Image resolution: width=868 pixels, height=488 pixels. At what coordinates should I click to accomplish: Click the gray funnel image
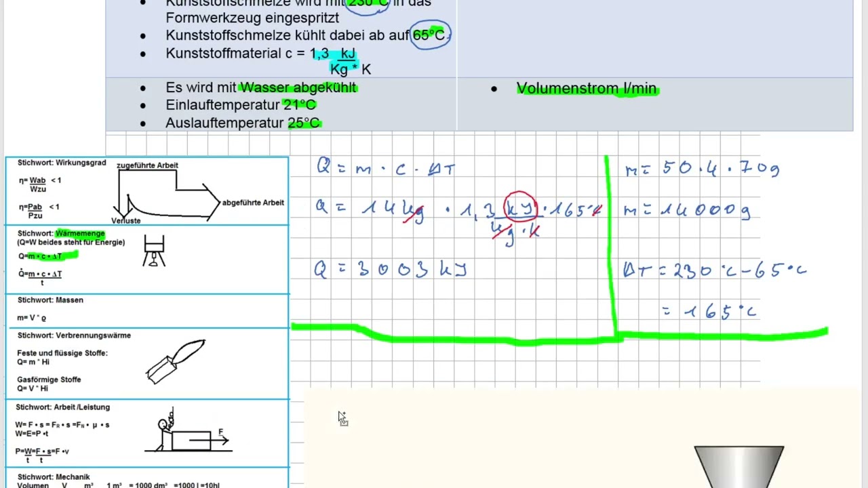(739, 467)
